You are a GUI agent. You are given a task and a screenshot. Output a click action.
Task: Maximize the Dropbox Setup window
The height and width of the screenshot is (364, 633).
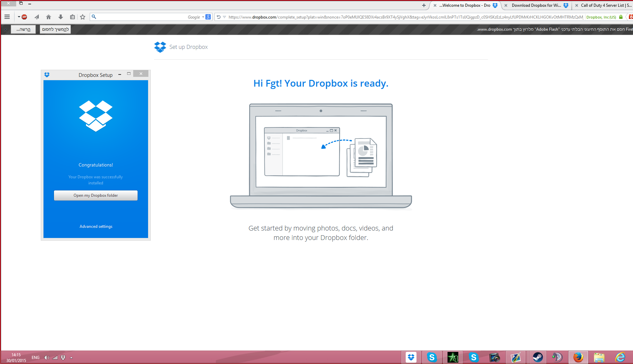pos(129,74)
